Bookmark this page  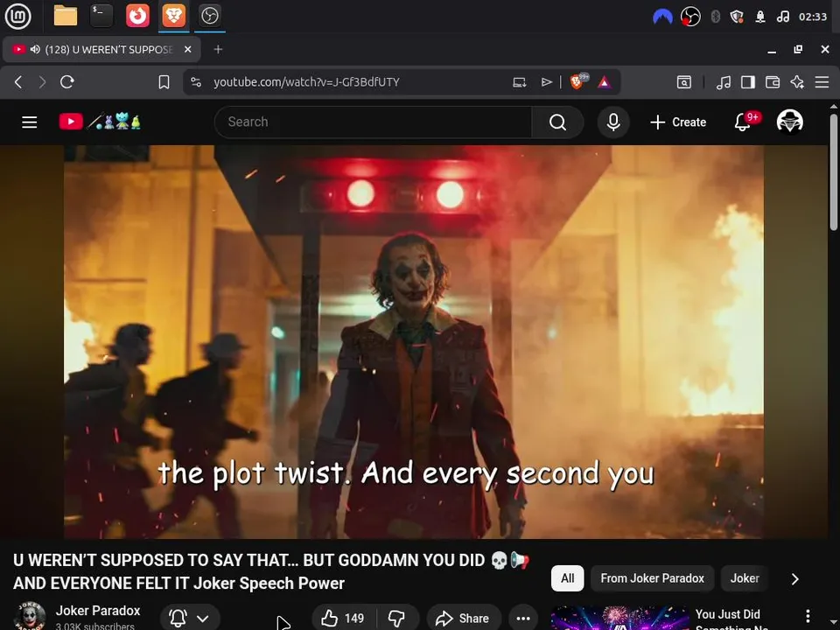coord(164,82)
